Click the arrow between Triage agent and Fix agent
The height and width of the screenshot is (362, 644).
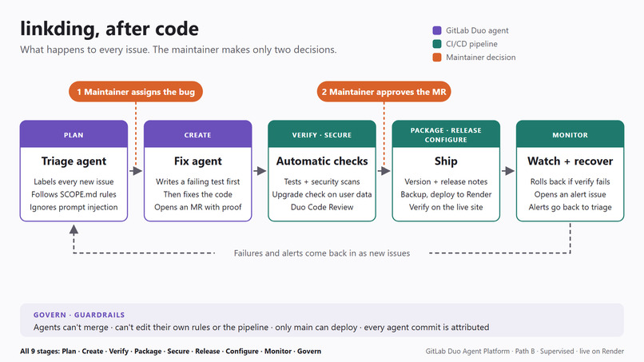pyautogui.click(x=136, y=170)
